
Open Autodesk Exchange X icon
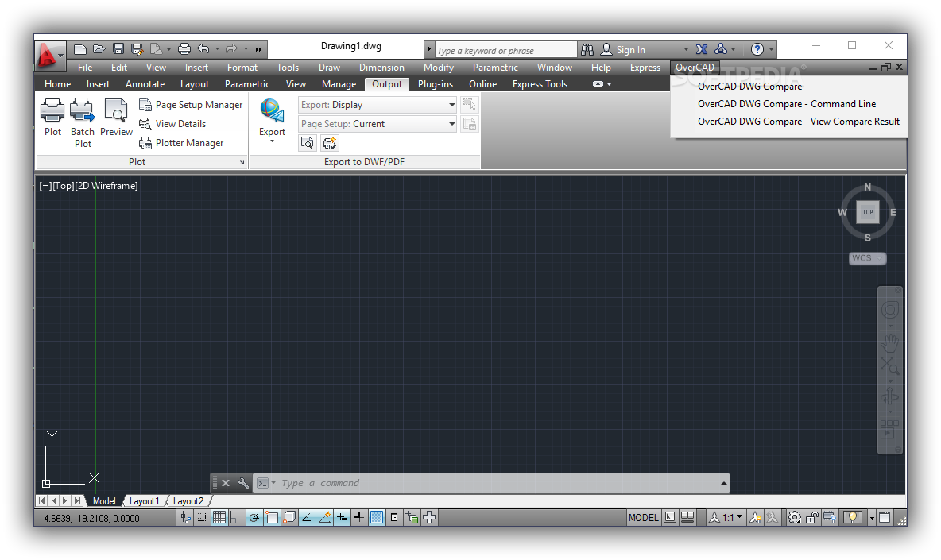click(x=702, y=50)
